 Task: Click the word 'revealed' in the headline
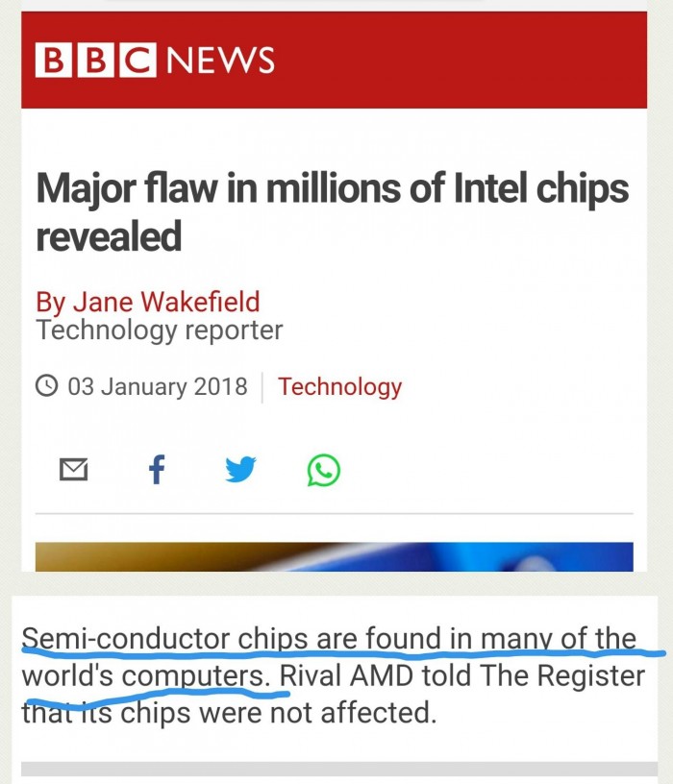pos(109,236)
